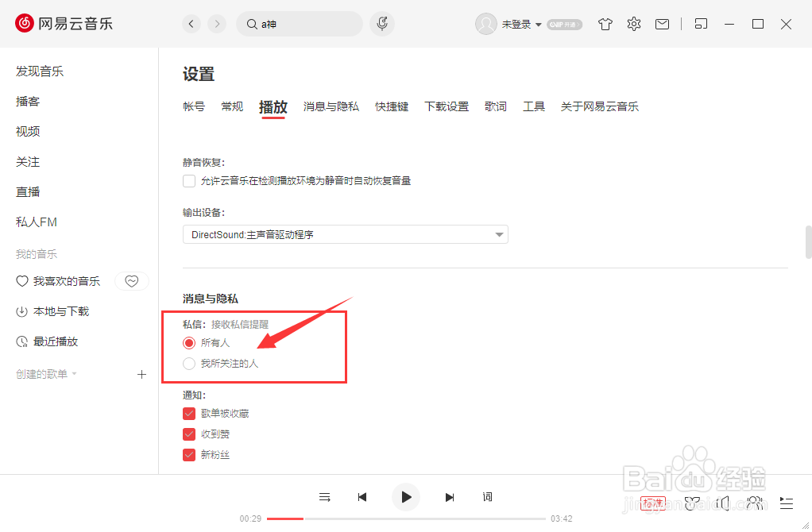The height and width of the screenshot is (532, 812).
Task: Open the Listen Together feature icon
Action: point(755,503)
